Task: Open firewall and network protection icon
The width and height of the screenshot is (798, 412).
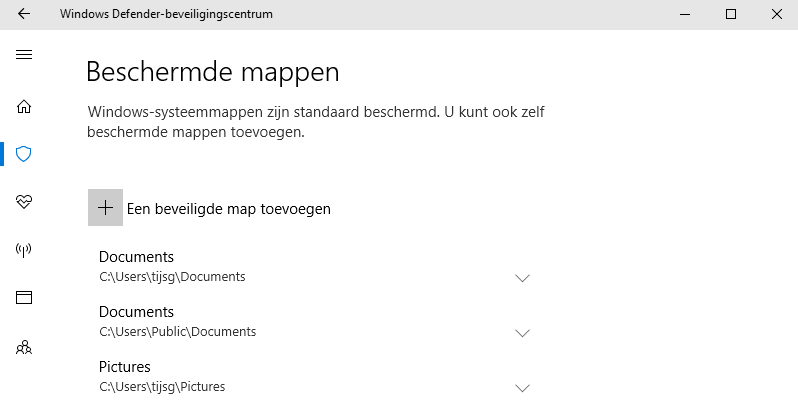Action: (24, 250)
